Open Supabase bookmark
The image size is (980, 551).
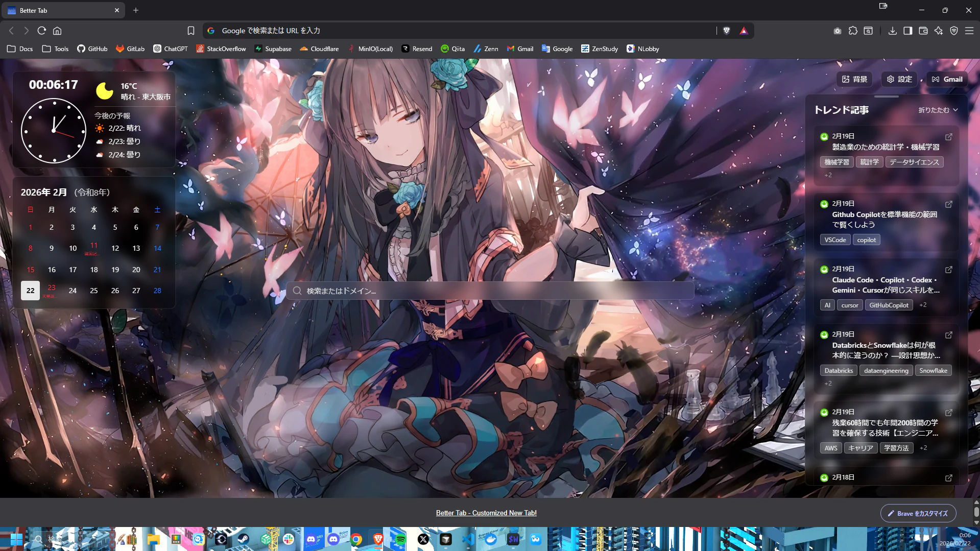pos(273,49)
